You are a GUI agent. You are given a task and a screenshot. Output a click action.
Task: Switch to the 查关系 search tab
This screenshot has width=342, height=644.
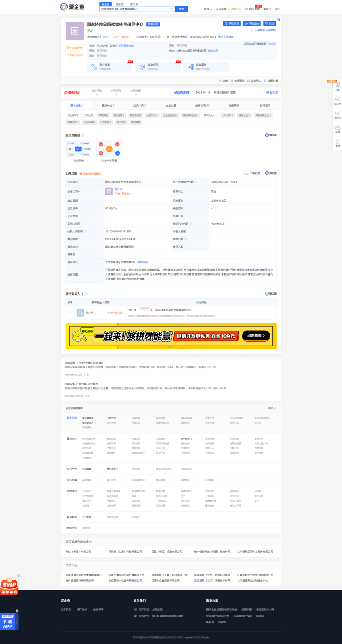point(134,4)
